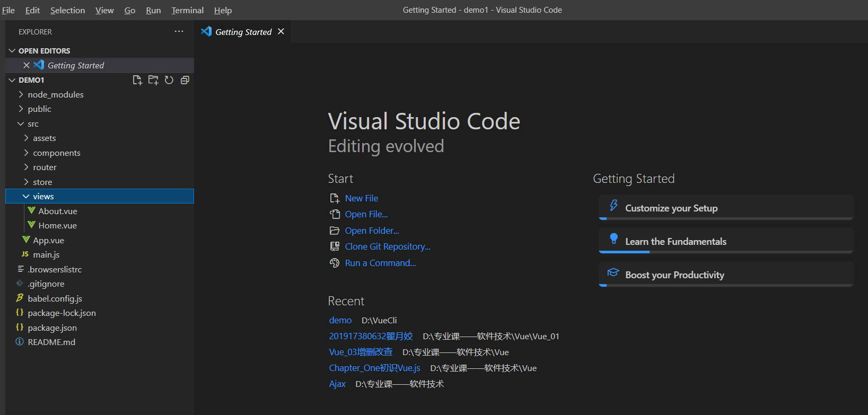
Task: Collapse the Open Editors section
Action: click(12, 50)
